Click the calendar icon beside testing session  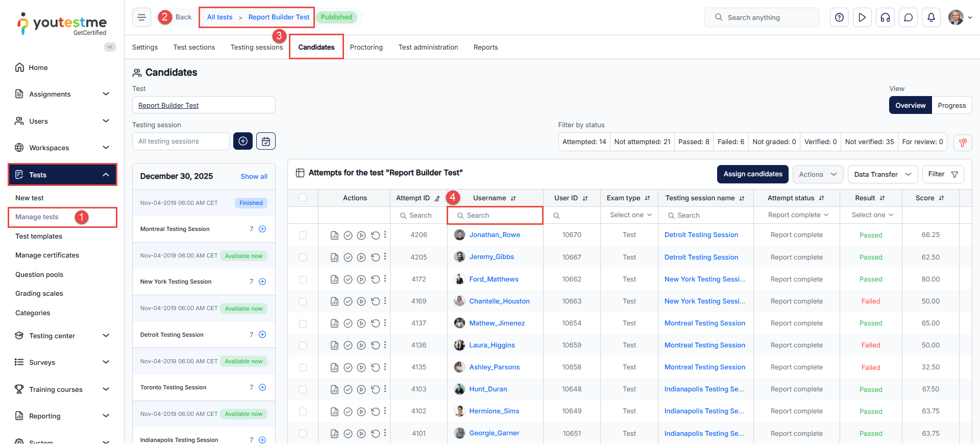[x=266, y=141]
